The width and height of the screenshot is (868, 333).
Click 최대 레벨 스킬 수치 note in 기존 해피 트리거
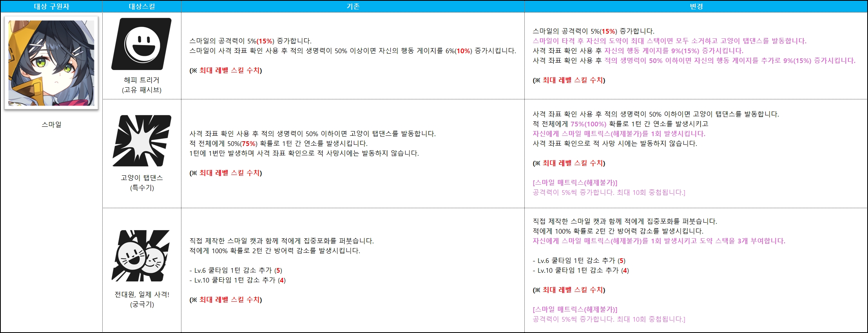click(x=226, y=70)
